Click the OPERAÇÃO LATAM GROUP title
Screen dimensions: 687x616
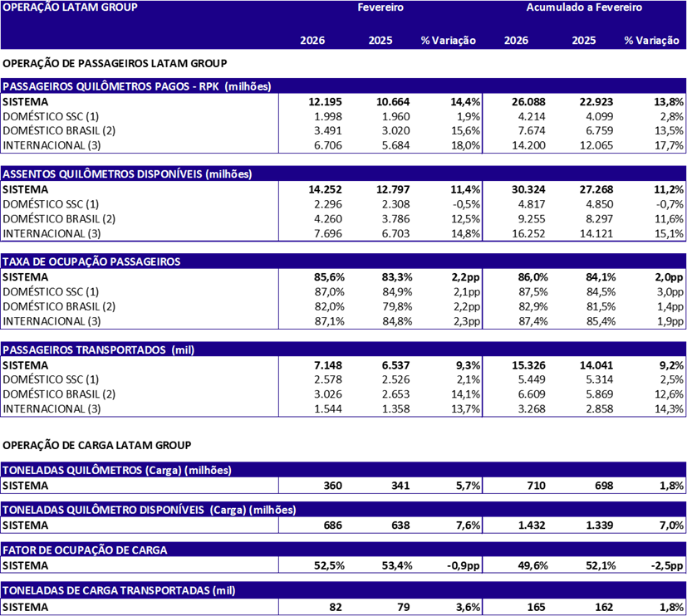(x=71, y=7)
